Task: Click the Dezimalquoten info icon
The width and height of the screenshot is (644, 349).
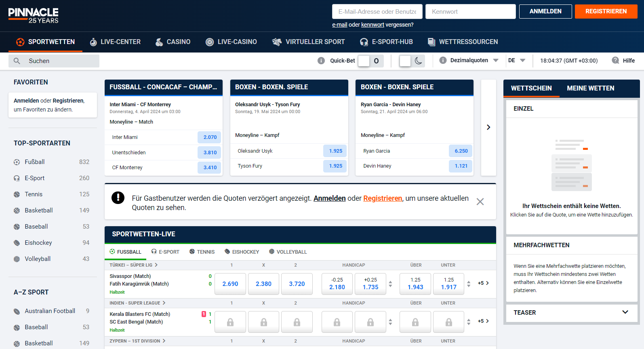Action: pos(443,60)
